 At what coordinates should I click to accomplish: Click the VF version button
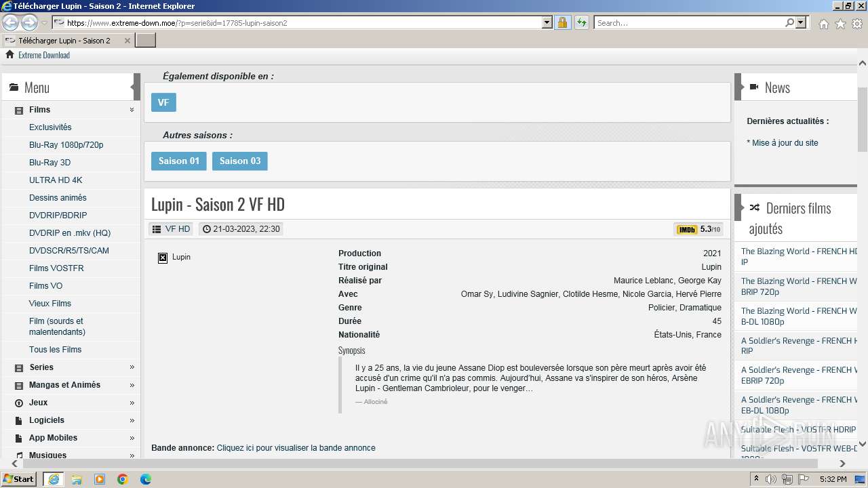pyautogui.click(x=163, y=102)
